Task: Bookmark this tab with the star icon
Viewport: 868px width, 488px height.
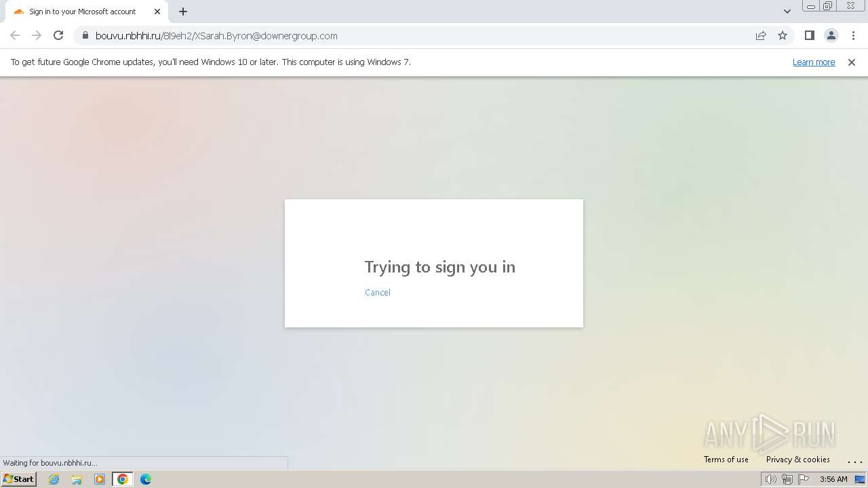Action: click(x=783, y=36)
